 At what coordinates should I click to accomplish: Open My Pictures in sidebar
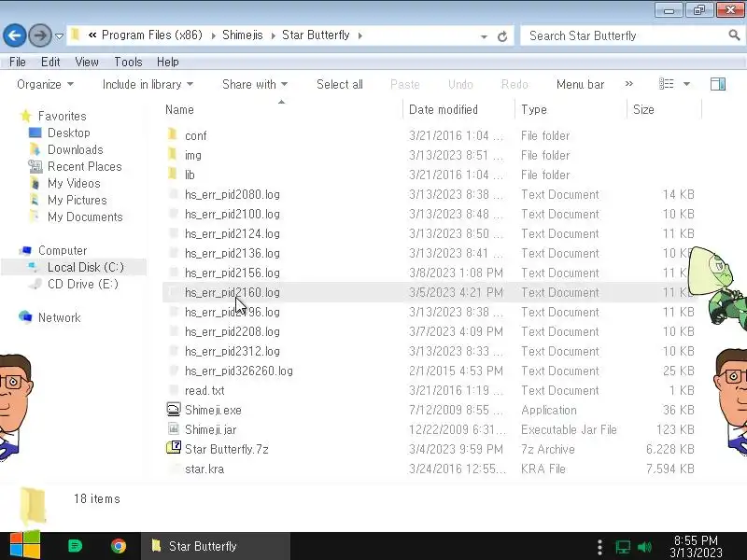(78, 200)
